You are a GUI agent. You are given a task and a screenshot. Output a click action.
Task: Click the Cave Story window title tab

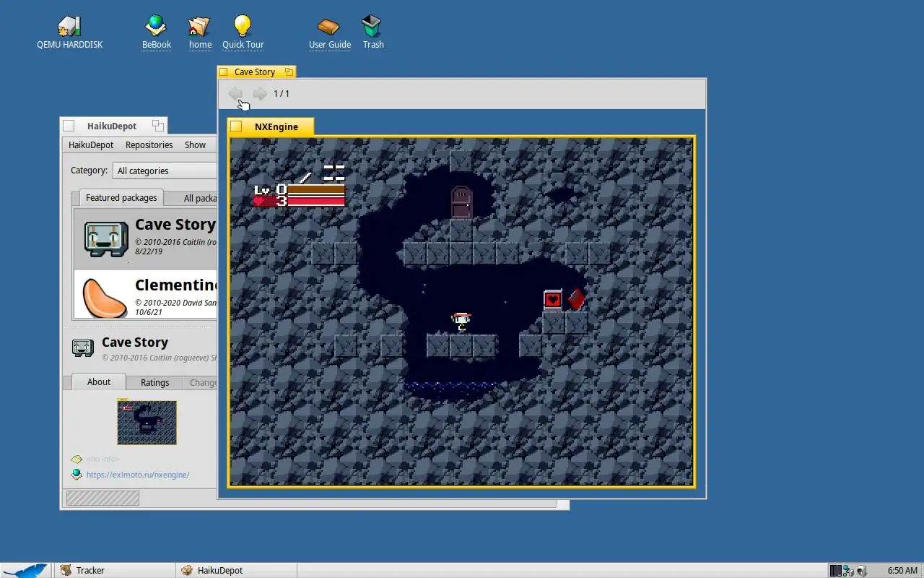coord(255,72)
